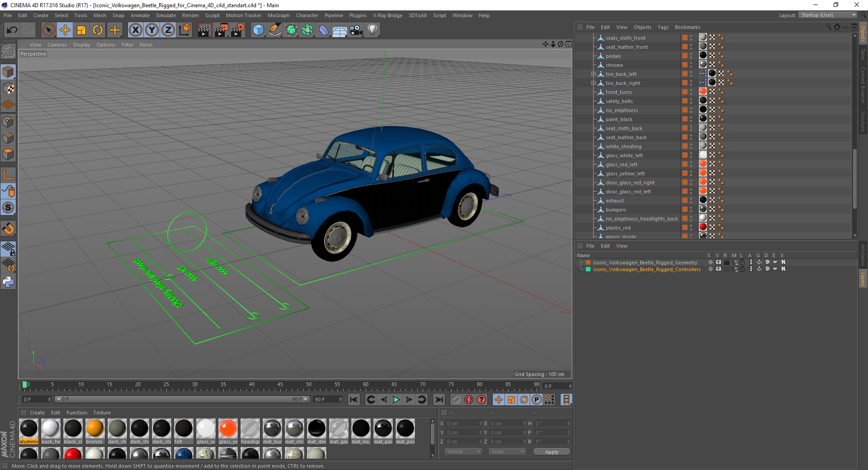This screenshot has height=470, width=868.
Task: Click the Floor environment icon
Action: pos(340,30)
